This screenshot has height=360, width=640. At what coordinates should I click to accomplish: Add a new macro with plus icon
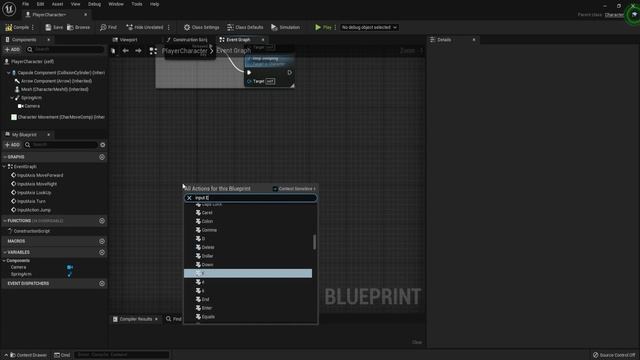click(102, 241)
